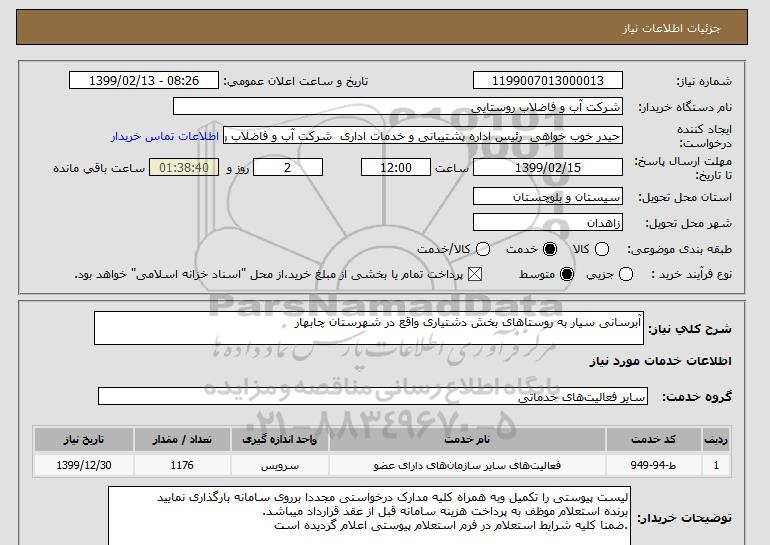This screenshot has width=770, height=545.
Task: Click the گروه خدمت label
Action: [x=697, y=397]
